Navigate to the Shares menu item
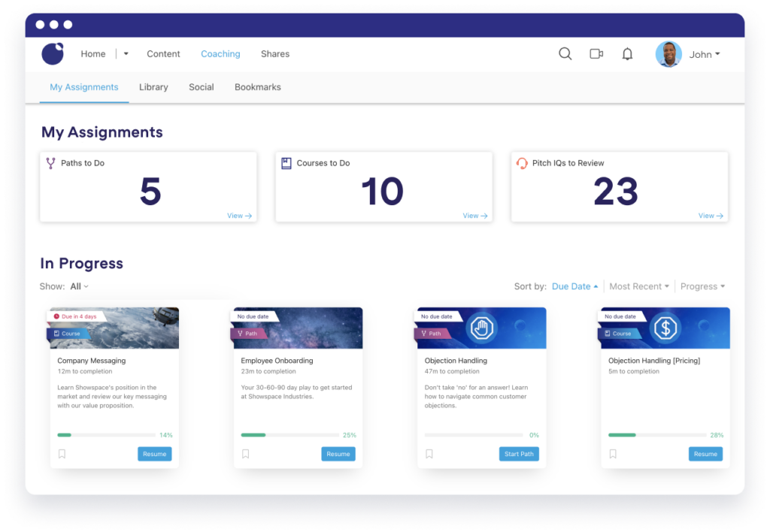Viewport: 770px width, 532px height. point(274,53)
